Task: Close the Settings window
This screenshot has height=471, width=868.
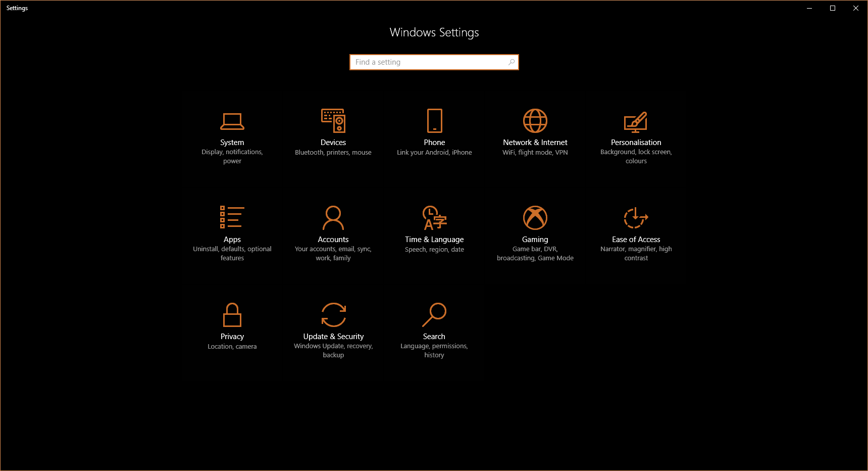Action: pyautogui.click(x=856, y=8)
